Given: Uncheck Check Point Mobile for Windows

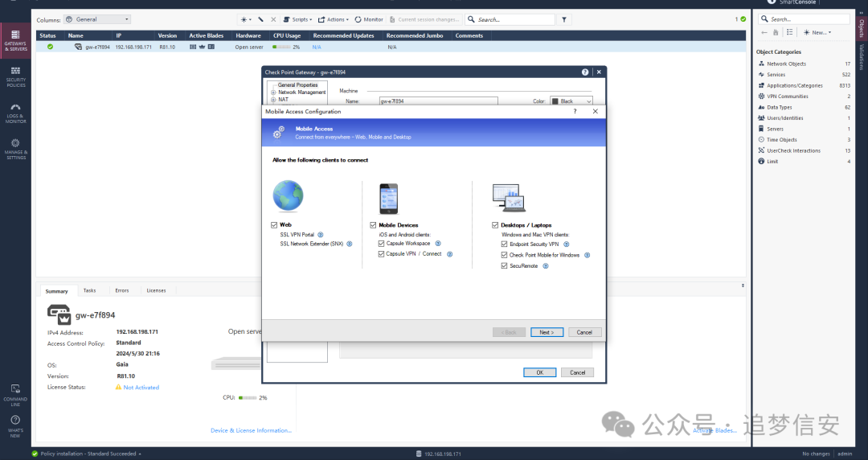Looking at the screenshot, I should click(504, 255).
